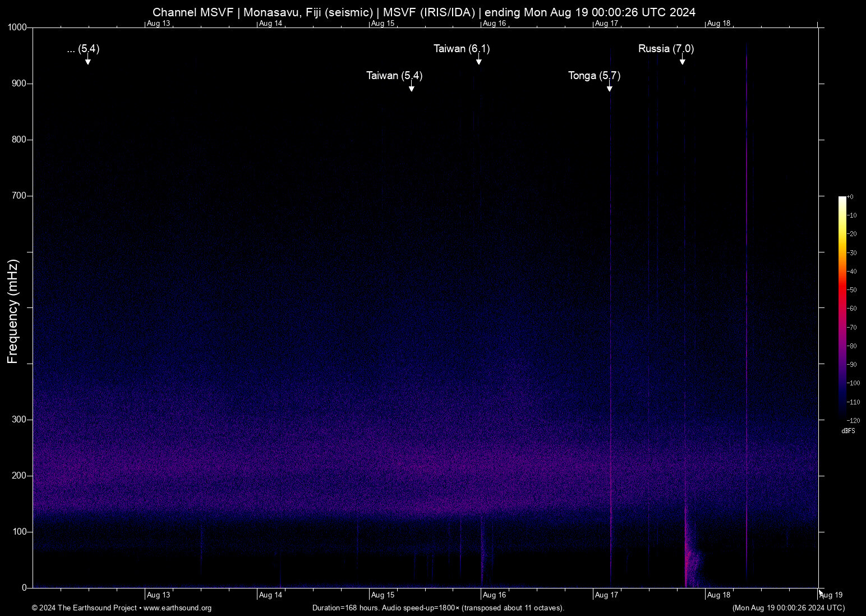Select the Russia (7.0) event label
Viewport: 866px width, 616px height.
tap(666, 49)
